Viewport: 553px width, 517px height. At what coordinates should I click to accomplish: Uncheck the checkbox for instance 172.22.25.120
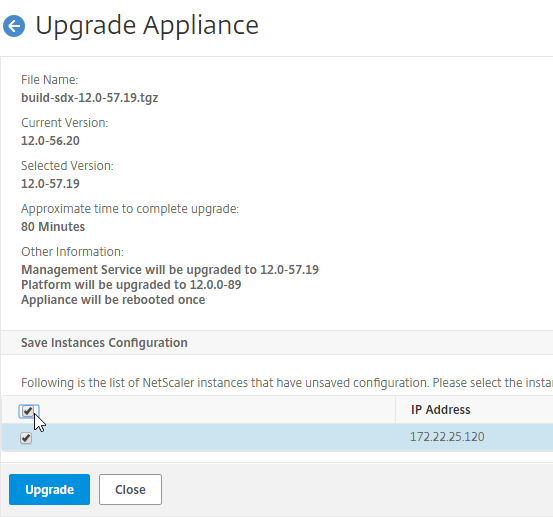(26, 438)
